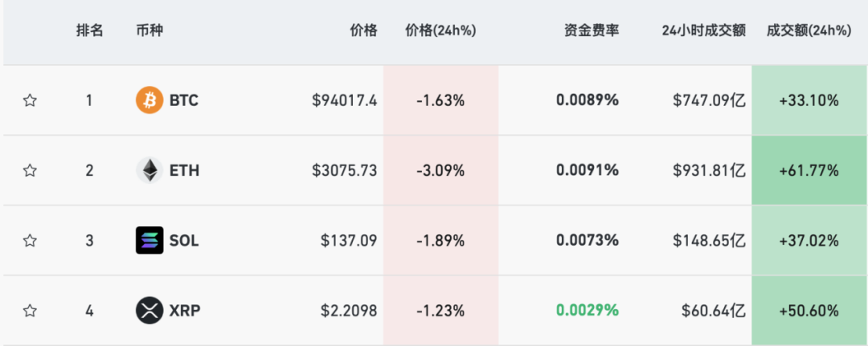Click the XRP coin icon
The image size is (868, 346).
(x=149, y=311)
